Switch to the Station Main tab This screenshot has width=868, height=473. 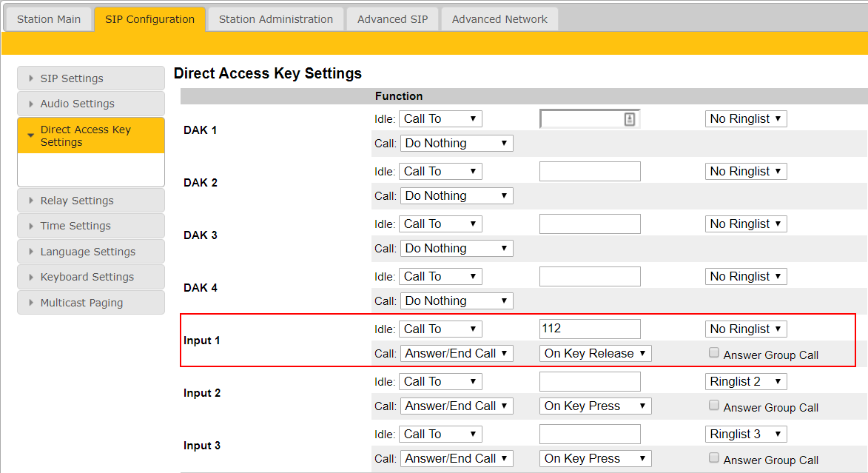click(x=49, y=19)
